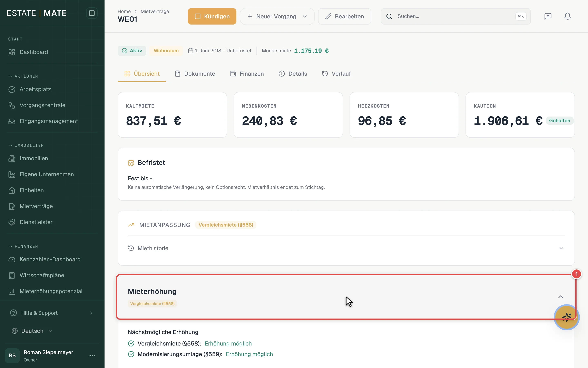Click the Modernisierungsumlage Erhöhung möglich status
The height and width of the screenshot is (368, 588).
pyautogui.click(x=249, y=354)
